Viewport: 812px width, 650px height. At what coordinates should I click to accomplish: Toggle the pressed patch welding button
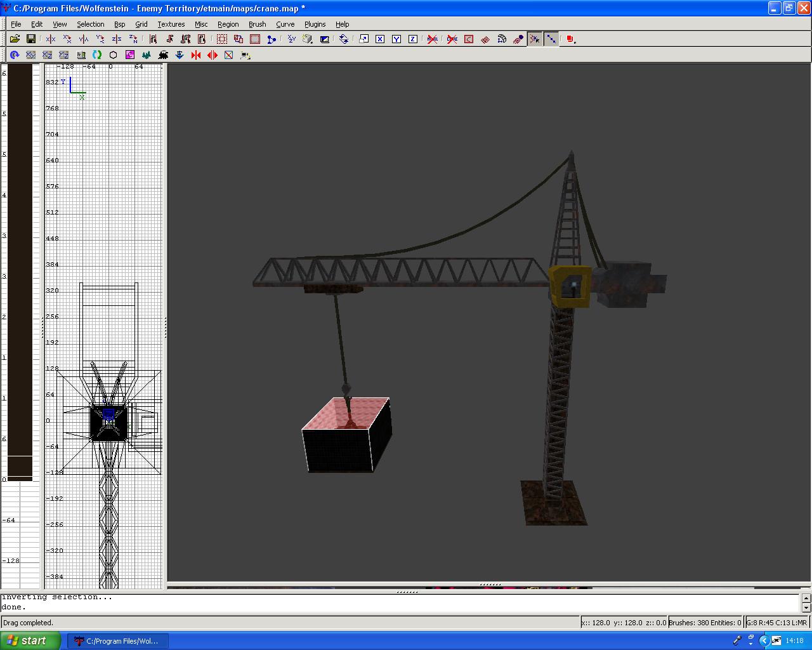tap(535, 39)
